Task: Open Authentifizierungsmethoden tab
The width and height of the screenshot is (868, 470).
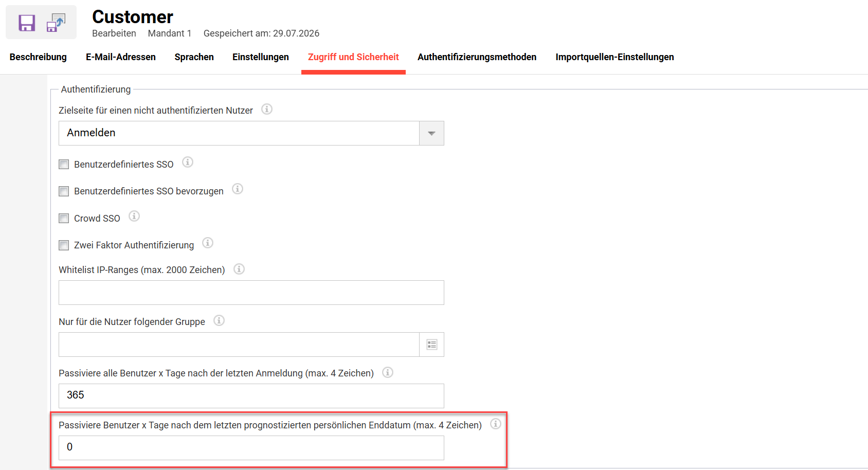Action: [x=477, y=57]
